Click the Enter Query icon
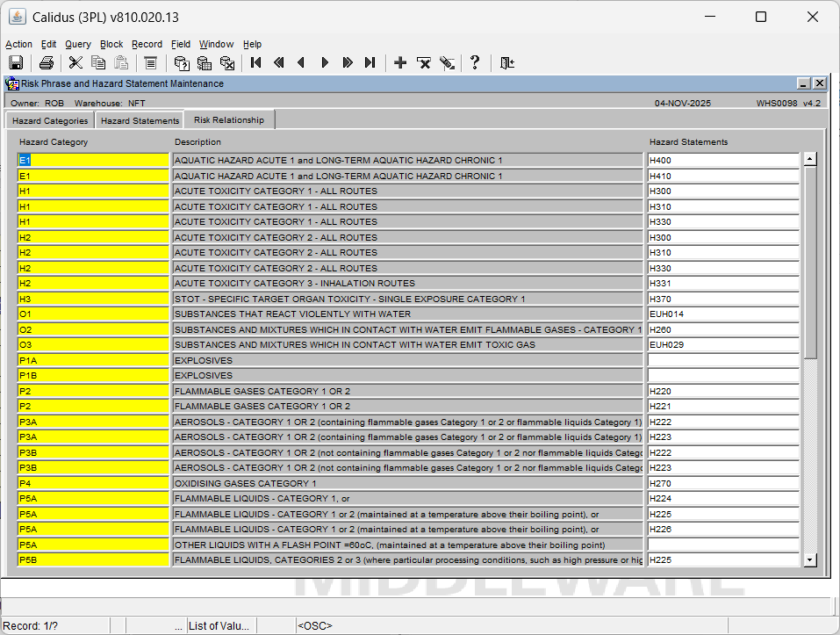Screen dimensions: 840x635 coord(182,62)
